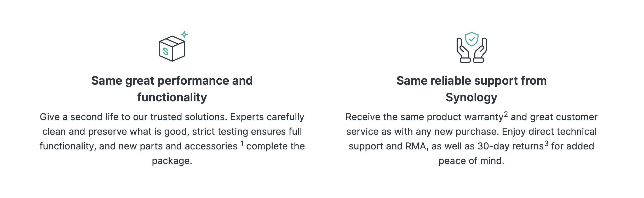Viewport: 644px width, 198px height.
Task: Open footnote 1 after 'accessories'
Action: [242, 143]
